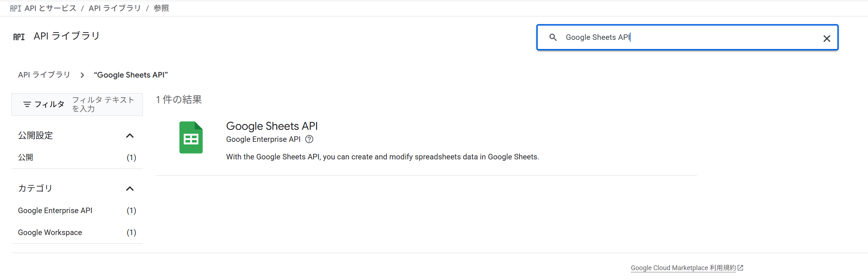Image resolution: width=868 pixels, height=280 pixels.
Task: Filter by Google Workspace category
Action: (50, 232)
